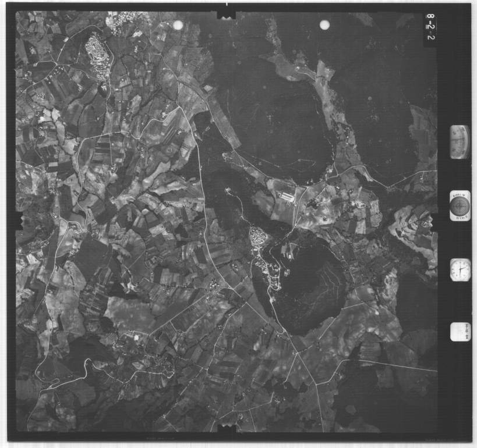Click the altimeter dial in the margin
This screenshot has width=477, height=448.
tap(460, 142)
